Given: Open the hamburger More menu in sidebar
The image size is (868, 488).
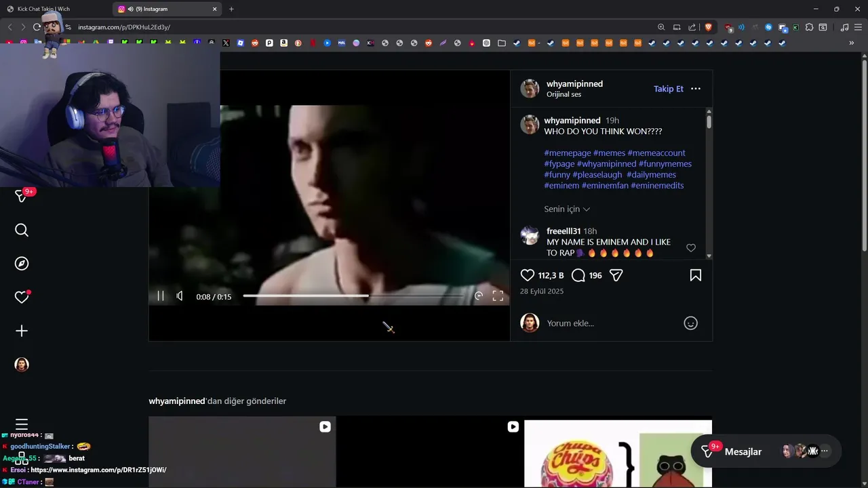Looking at the screenshot, I should tap(22, 424).
